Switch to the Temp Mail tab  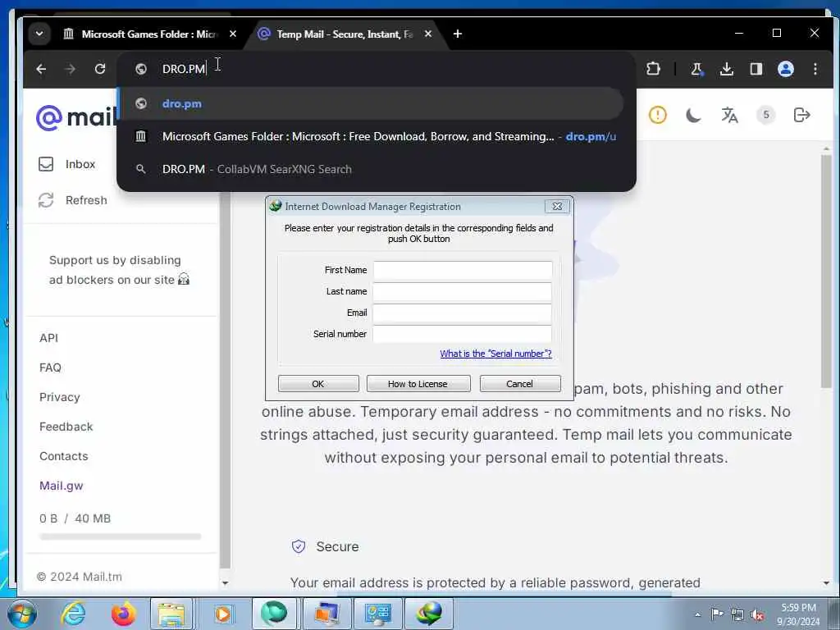click(x=345, y=34)
